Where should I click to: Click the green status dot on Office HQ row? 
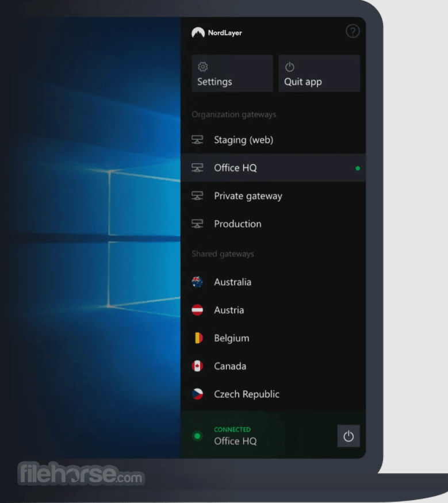pyautogui.click(x=358, y=168)
